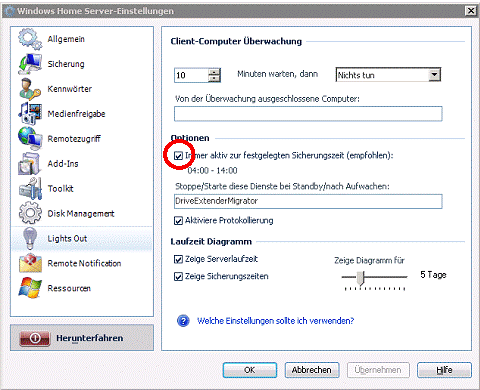Image resolution: width=480 pixels, height=390 pixels.
Task: Click the Ressourcen Windows flag icon
Action: tap(30, 288)
